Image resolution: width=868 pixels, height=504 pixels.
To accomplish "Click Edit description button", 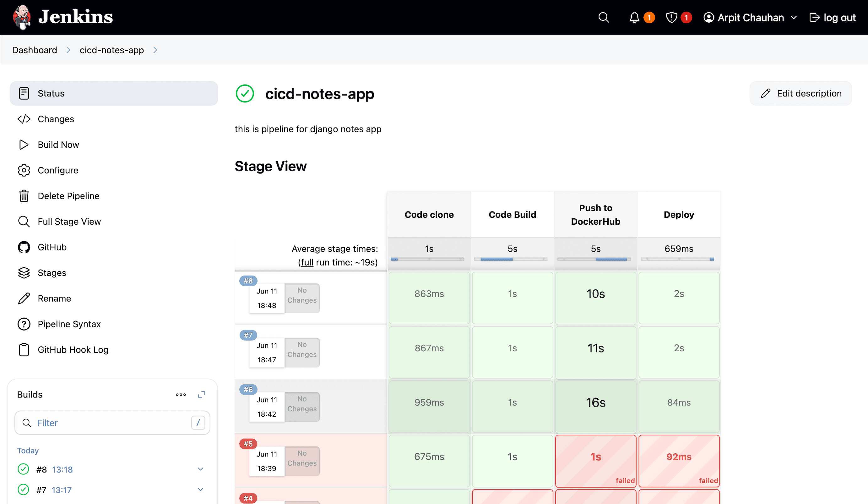I will tap(800, 93).
